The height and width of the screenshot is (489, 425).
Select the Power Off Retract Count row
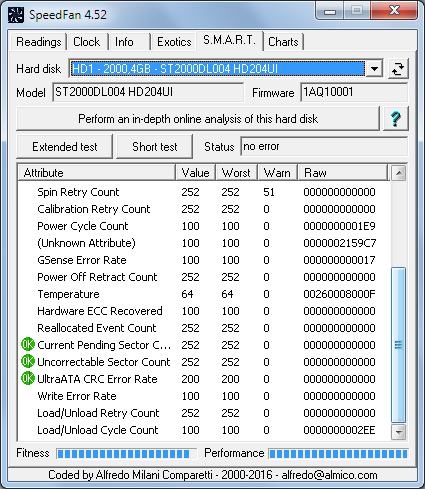[203, 277]
